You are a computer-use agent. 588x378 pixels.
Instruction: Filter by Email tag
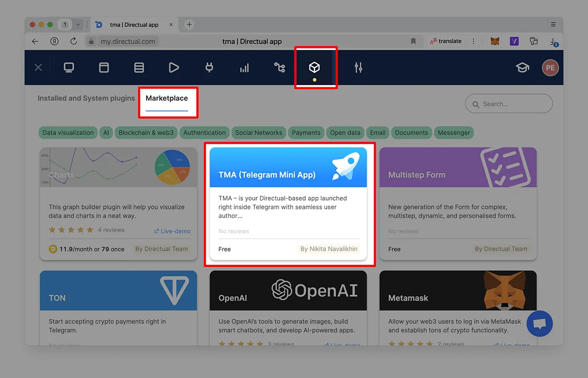click(x=378, y=133)
